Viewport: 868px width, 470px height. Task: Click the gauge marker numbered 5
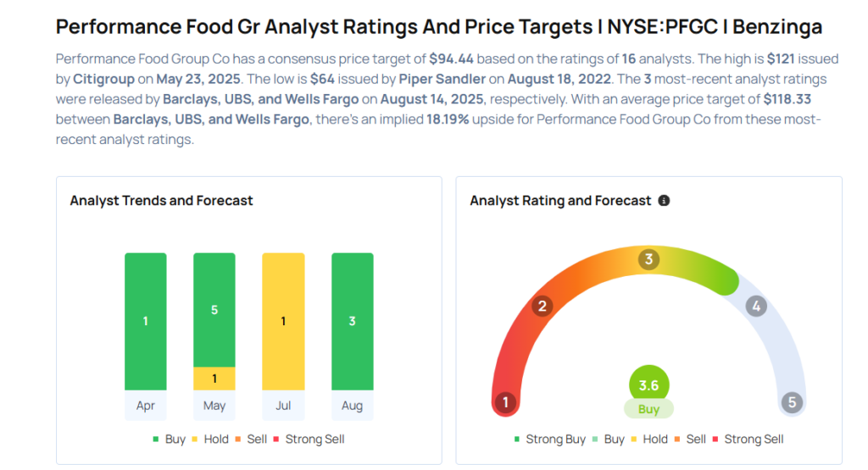click(793, 402)
